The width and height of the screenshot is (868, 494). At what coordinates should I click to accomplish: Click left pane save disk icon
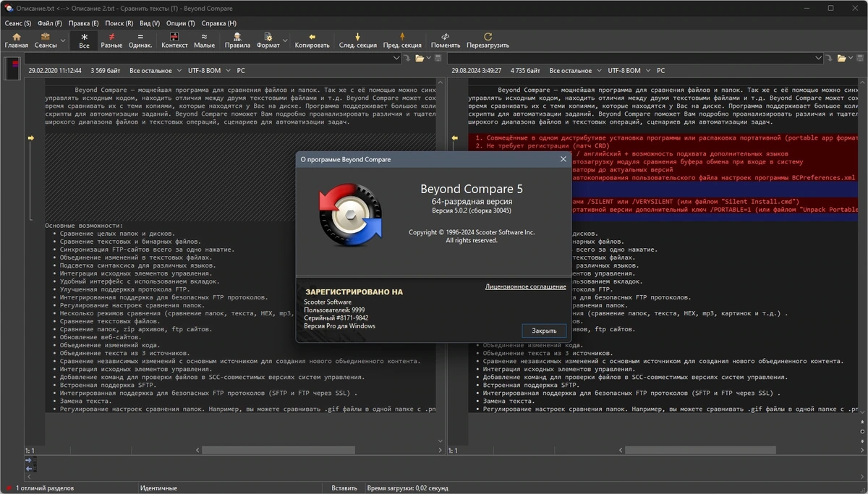[438, 58]
